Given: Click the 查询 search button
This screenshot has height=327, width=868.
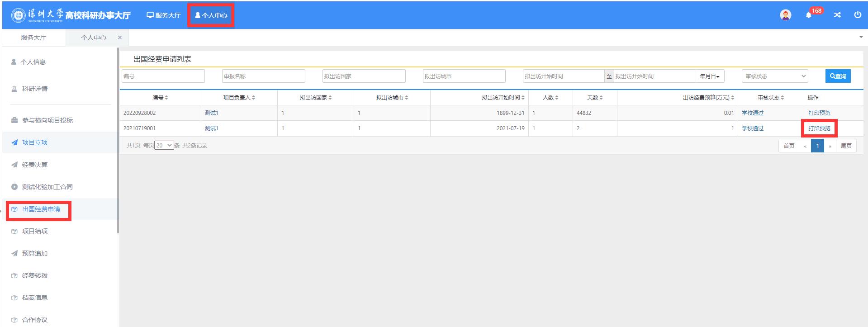Looking at the screenshot, I should pyautogui.click(x=838, y=76).
